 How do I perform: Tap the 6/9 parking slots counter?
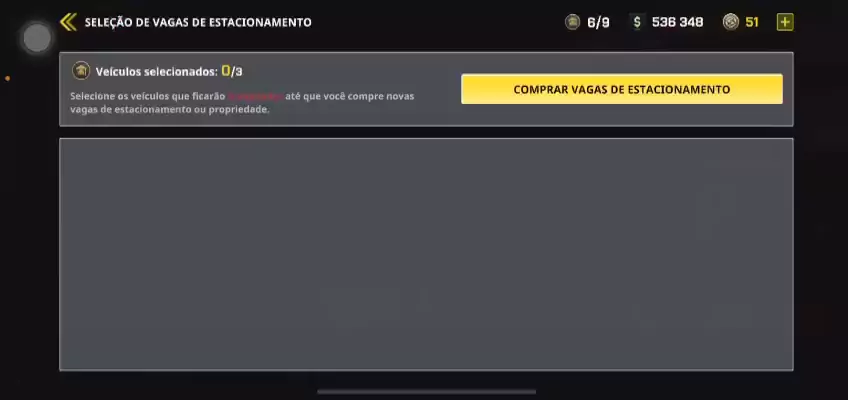pos(598,22)
